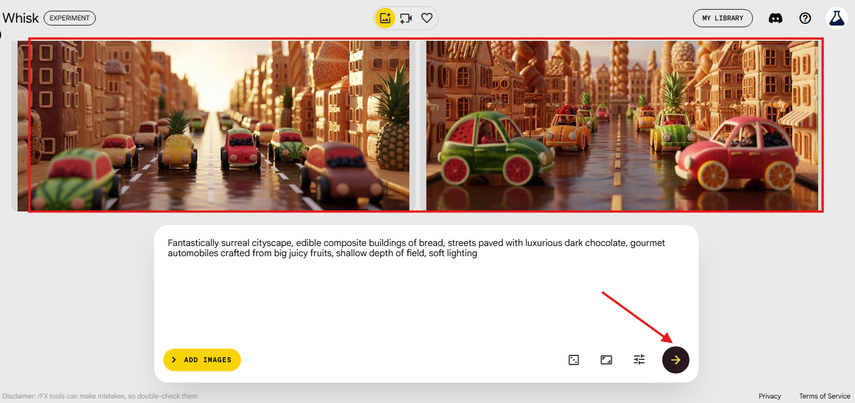
Task: Open the Discord community icon
Action: click(x=775, y=18)
